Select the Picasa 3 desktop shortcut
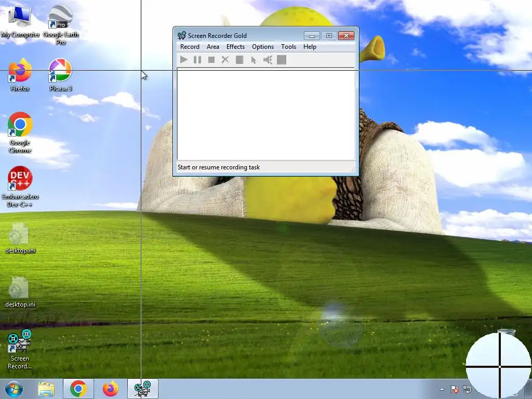 [x=61, y=75]
